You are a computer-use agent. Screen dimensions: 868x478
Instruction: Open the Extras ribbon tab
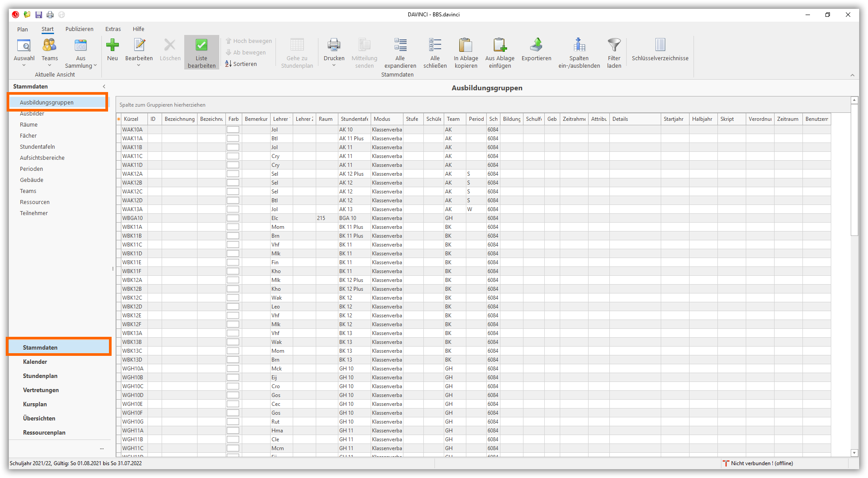[113, 29]
